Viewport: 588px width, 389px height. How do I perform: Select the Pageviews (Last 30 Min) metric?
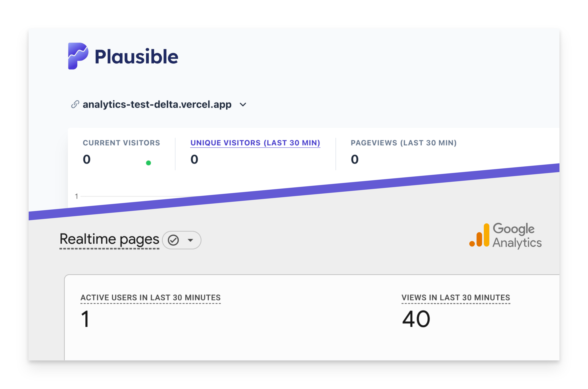[404, 143]
